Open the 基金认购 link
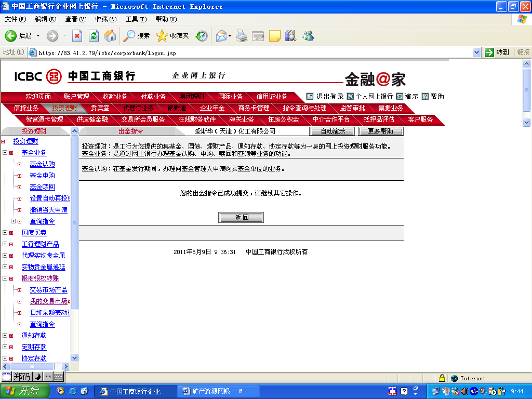Screen dimensions: 532x399 [x=43, y=164]
